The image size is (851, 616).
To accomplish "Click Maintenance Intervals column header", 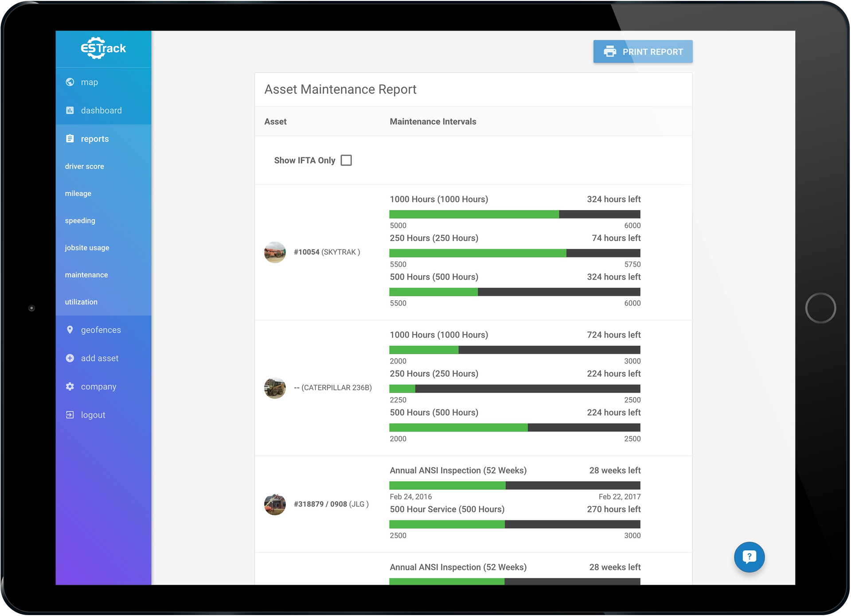I will (x=433, y=121).
